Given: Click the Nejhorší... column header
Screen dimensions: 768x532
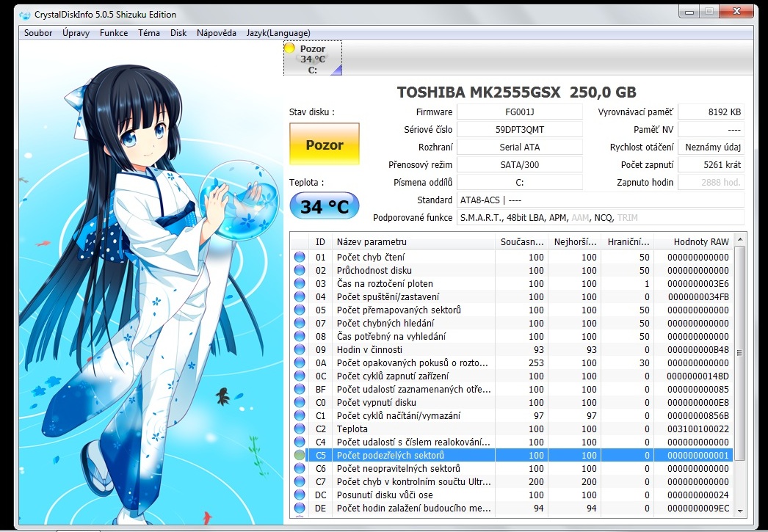Looking at the screenshot, I should pyautogui.click(x=576, y=241).
